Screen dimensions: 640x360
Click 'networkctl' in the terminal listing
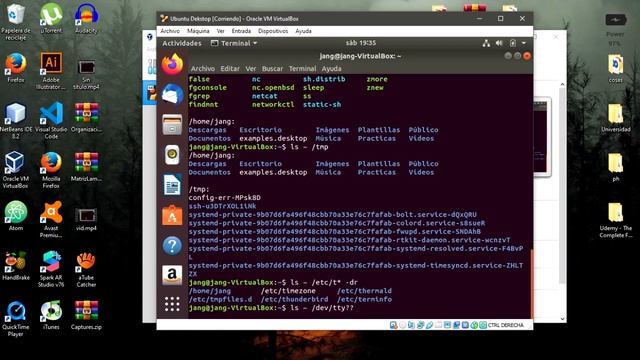273,104
